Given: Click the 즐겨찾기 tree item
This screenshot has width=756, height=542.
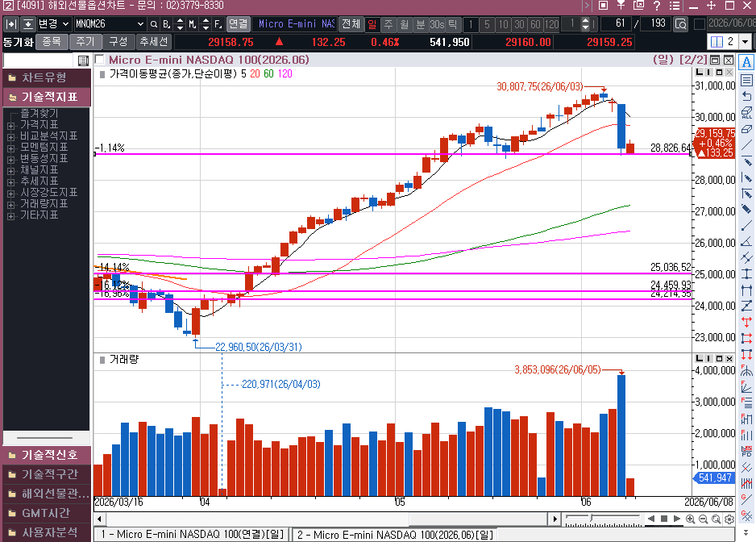Looking at the screenshot, I should [x=39, y=114].
